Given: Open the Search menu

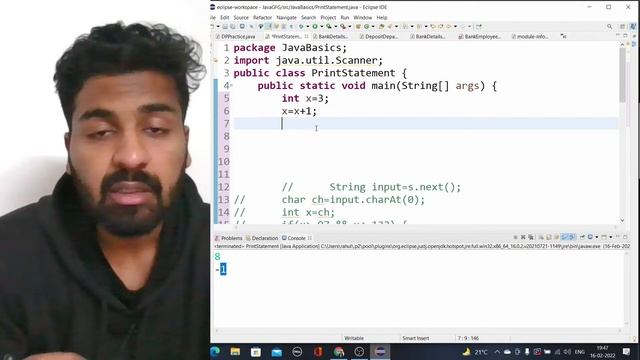Looking at the screenshot, I should 309,18.
